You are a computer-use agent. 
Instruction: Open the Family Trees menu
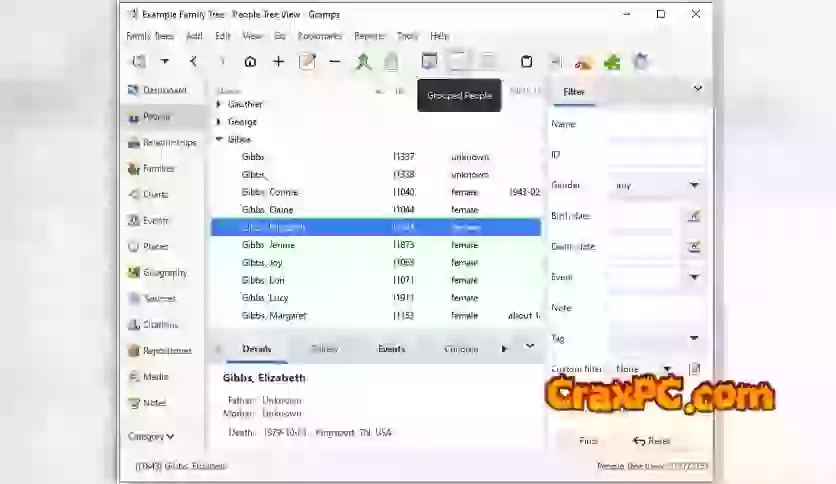(x=150, y=36)
